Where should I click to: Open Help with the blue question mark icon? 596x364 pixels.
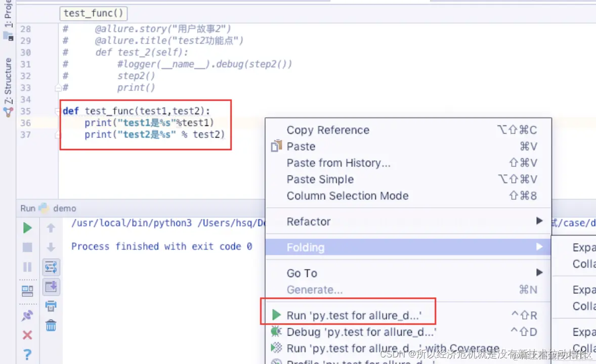click(27, 354)
